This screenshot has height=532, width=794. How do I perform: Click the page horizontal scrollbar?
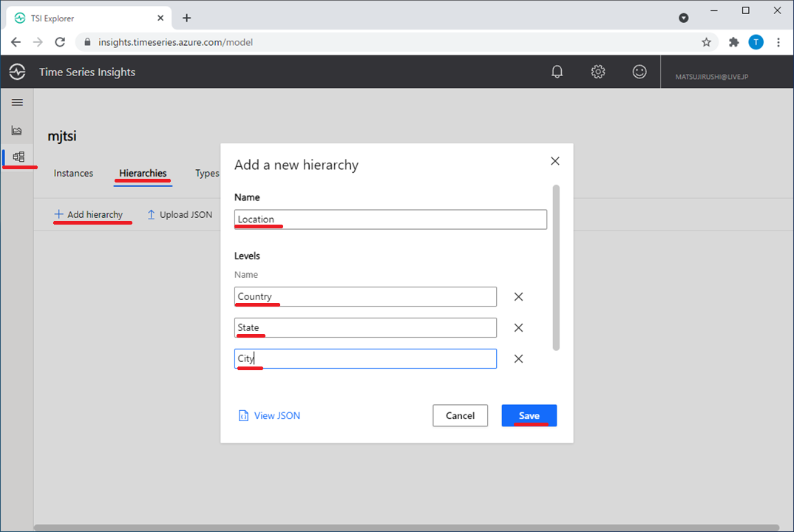406,528
